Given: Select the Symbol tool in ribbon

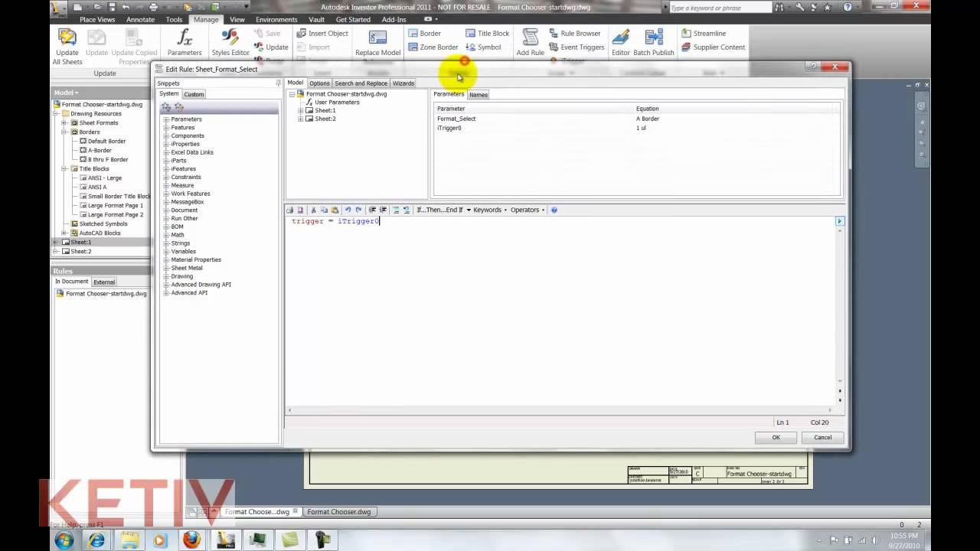Looking at the screenshot, I should (x=483, y=47).
